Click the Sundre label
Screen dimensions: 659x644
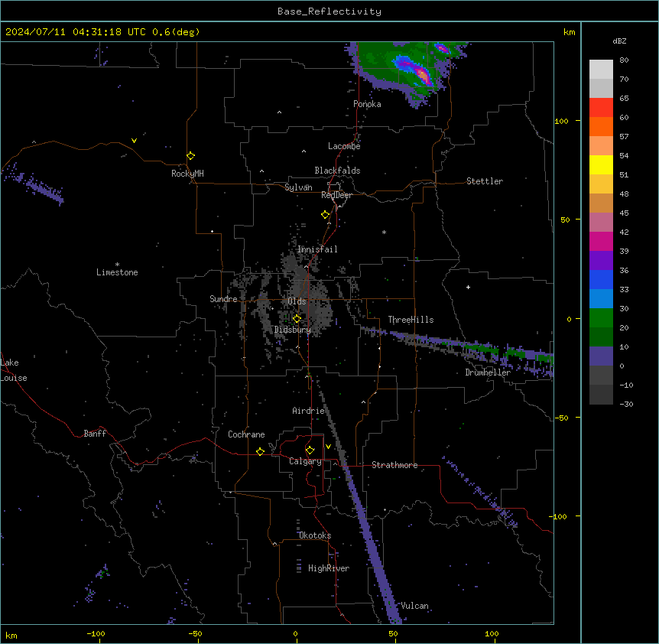(223, 299)
